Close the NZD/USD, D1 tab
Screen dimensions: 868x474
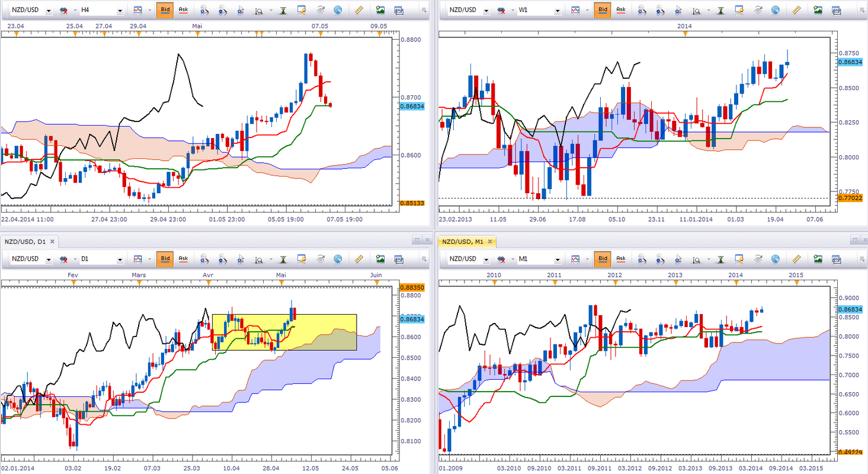point(52,241)
